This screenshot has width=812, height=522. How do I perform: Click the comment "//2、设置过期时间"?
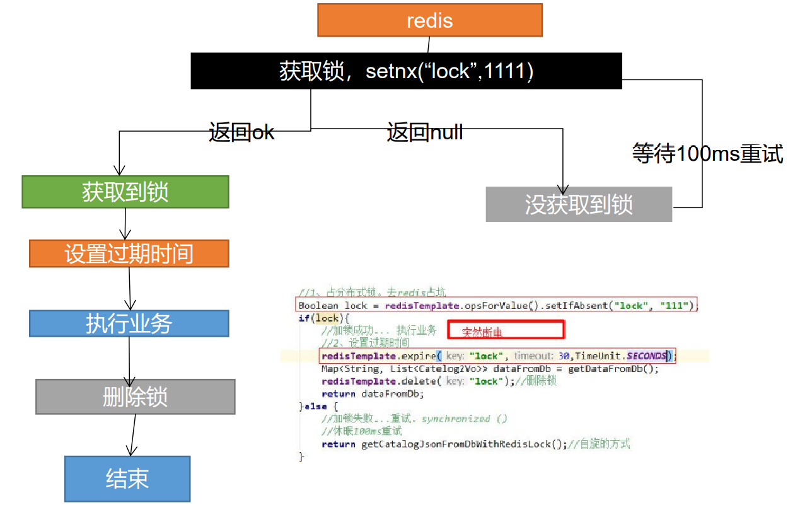[x=365, y=342]
